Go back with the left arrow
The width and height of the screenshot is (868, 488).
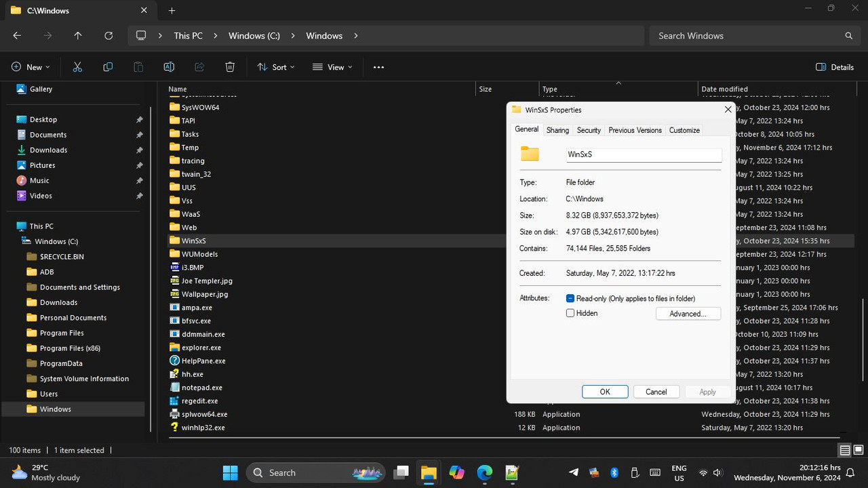[17, 36]
